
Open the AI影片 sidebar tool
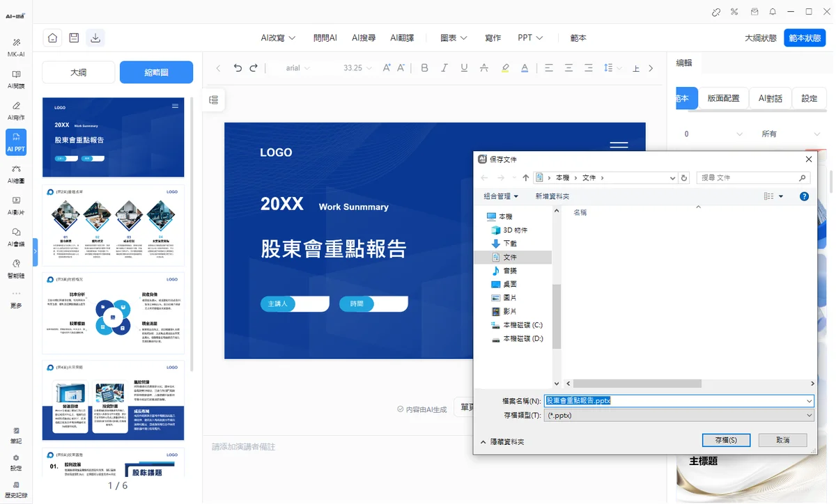click(15, 205)
